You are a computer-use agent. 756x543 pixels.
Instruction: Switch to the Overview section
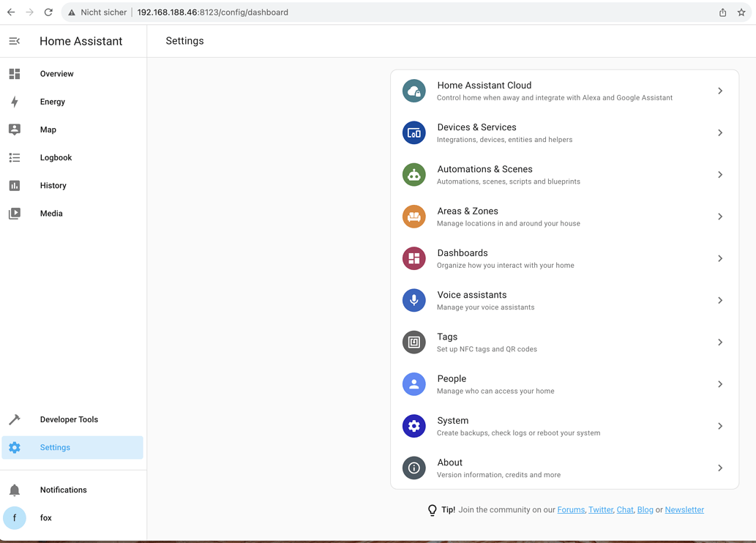click(x=56, y=74)
